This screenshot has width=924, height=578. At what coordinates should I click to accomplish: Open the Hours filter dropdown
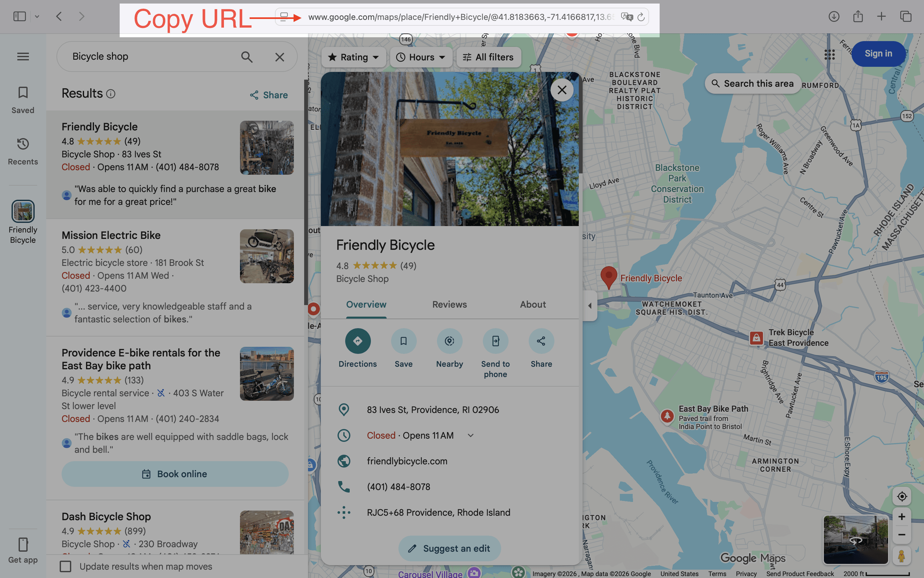[x=421, y=57]
